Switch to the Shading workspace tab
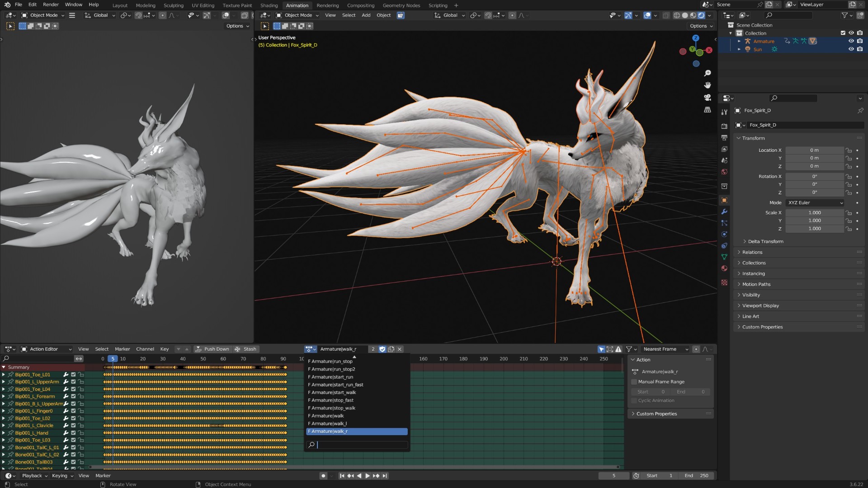 click(269, 5)
